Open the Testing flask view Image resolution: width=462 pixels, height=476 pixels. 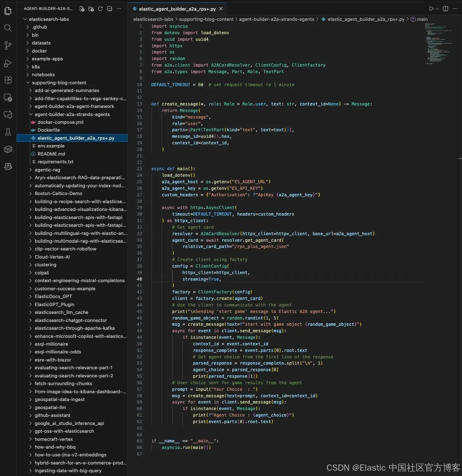click(8, 132)
